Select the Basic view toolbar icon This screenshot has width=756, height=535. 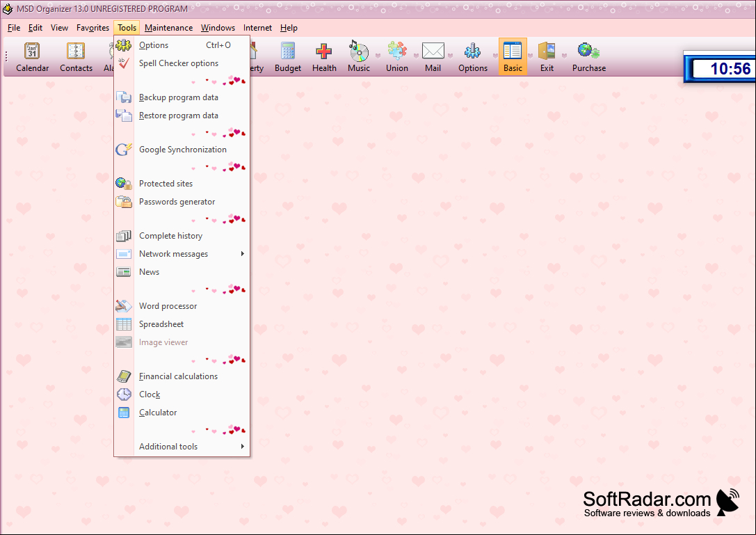coord(513,57)
